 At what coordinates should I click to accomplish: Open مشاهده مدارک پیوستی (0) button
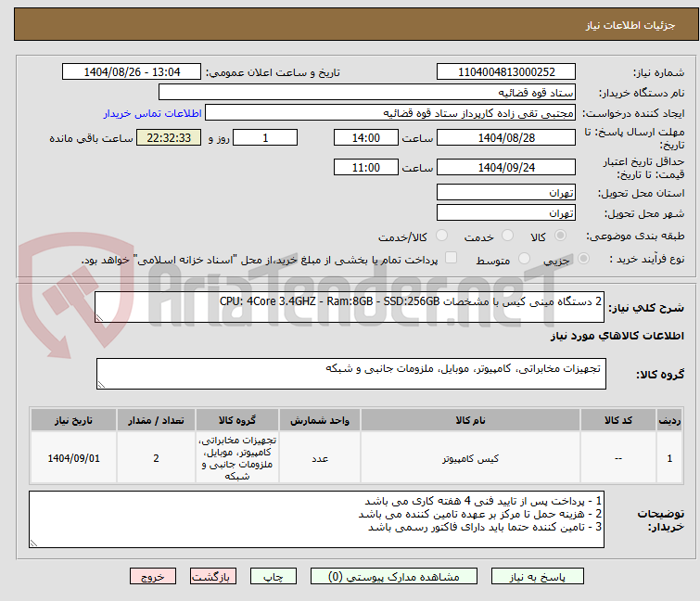pos(394,577)
